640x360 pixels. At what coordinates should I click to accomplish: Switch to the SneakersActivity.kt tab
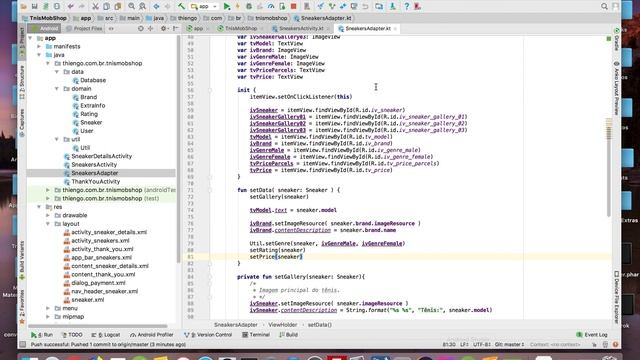(x=301, y=29)
